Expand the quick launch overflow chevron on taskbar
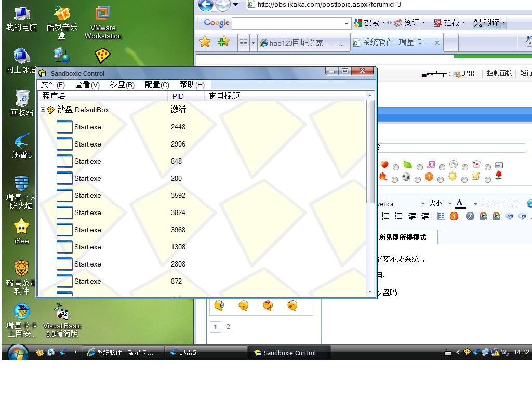Viewport: 532px width, 399px height. pyautogui.click(x=75, y=352)
